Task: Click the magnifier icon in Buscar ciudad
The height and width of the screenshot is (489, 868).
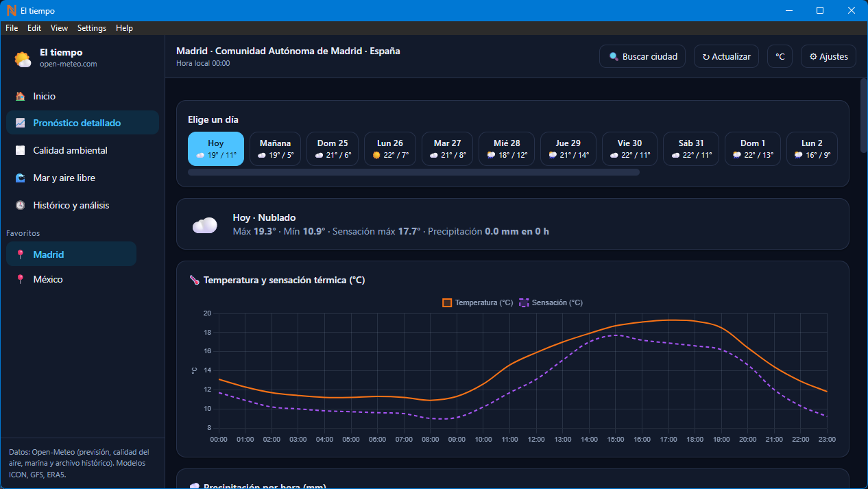Action: click(614, 57)
